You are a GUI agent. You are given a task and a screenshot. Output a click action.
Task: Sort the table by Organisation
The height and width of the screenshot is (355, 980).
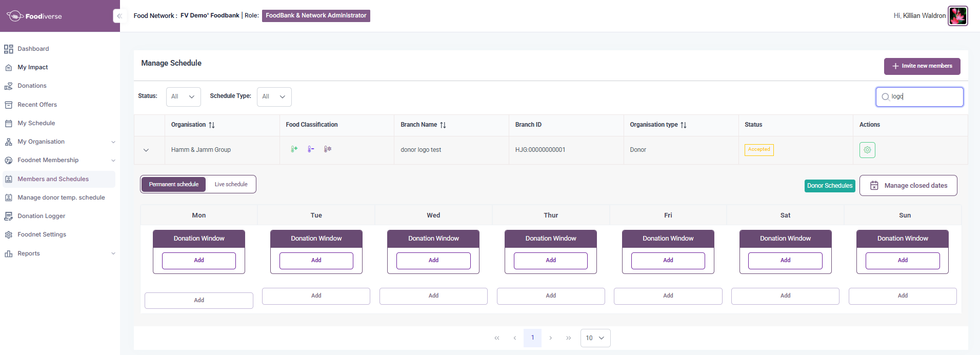pos(212,125)
